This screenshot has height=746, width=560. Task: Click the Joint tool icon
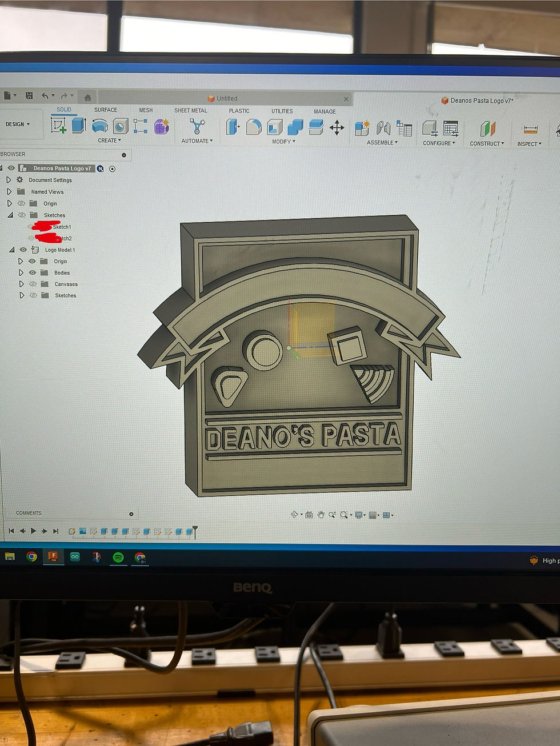pos(383,129)
